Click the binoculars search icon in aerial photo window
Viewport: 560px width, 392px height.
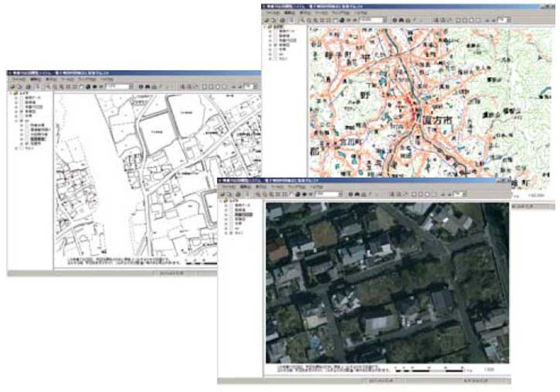[x=358, y=194]
